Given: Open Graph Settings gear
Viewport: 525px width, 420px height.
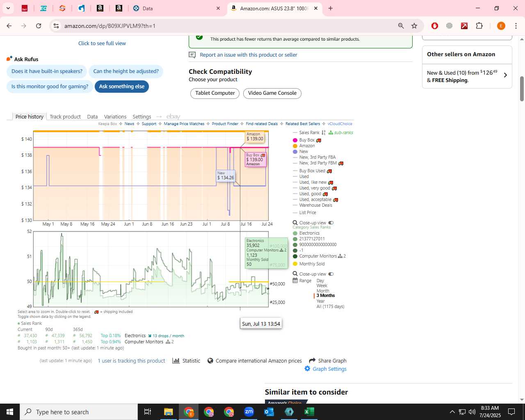Looking at the screenshot, I should click(x=325, y=369).
